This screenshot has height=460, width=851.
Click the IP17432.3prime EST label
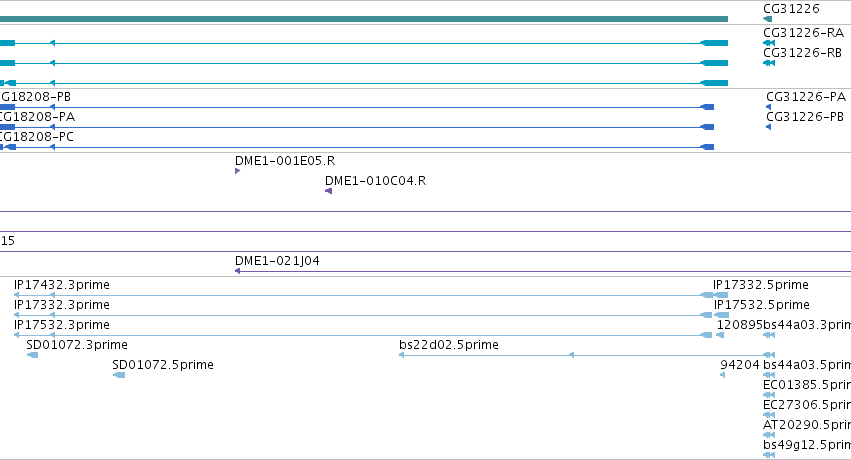[x=62, y=285]
